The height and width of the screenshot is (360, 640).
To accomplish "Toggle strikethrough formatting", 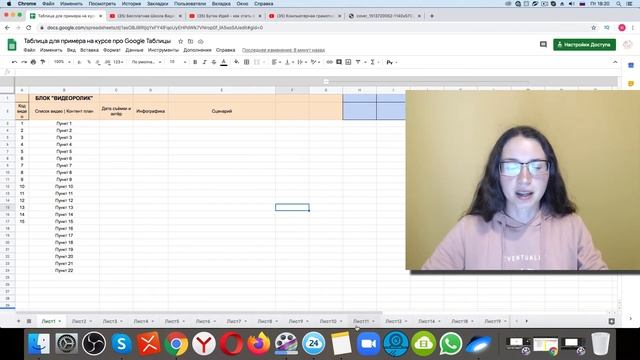I will pyautogui.click(x=214, y=62).
